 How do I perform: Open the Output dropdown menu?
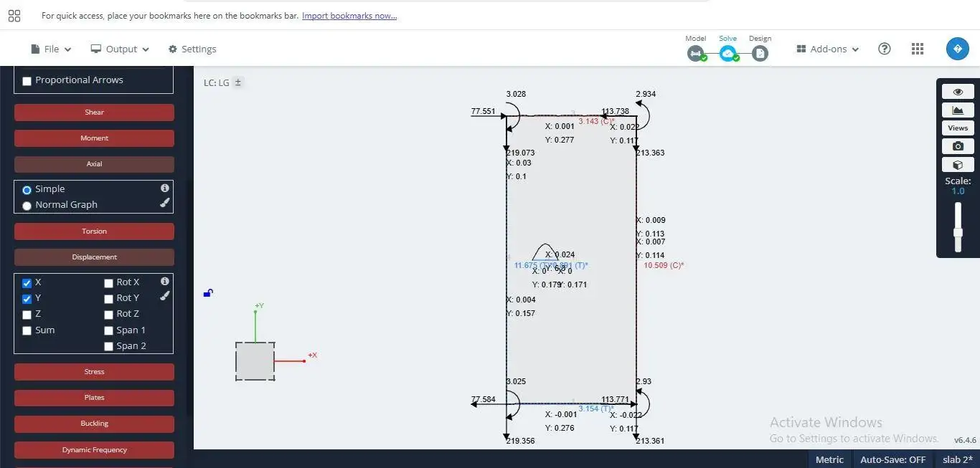120,49
